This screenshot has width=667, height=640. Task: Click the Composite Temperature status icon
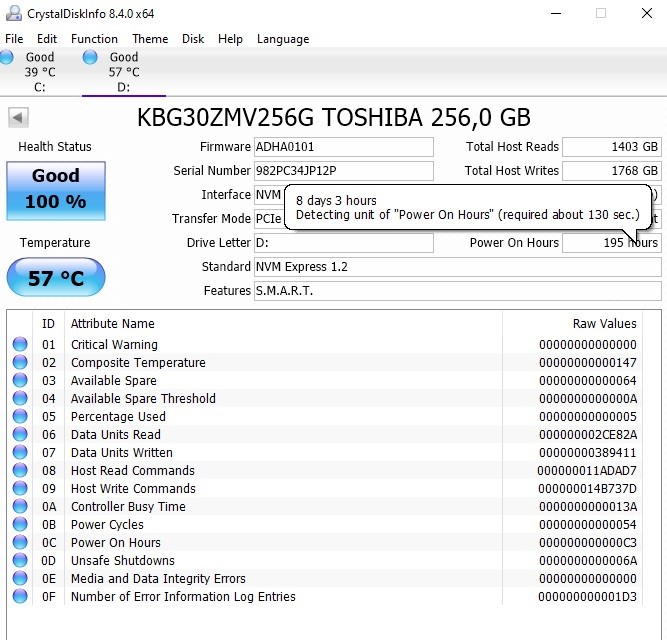tap(20, 362)
